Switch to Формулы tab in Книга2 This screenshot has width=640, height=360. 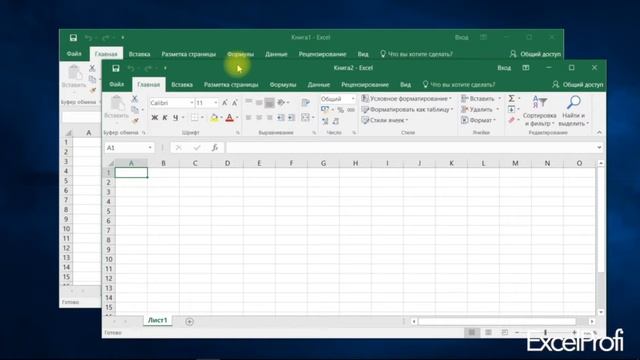coord(282,84)
